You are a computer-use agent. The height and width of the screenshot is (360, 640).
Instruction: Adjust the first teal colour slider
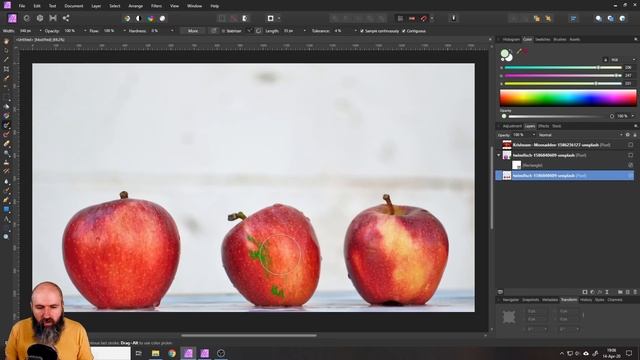[x=563, y=68]
